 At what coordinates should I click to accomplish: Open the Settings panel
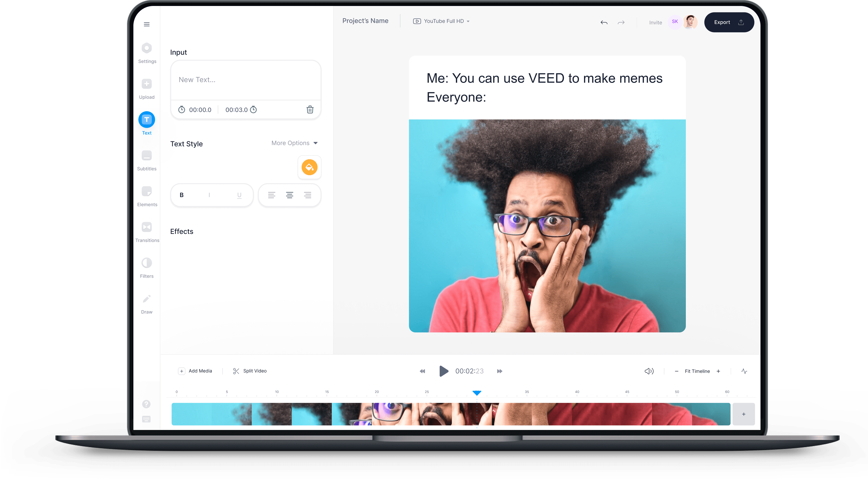click(x=147, y=48)
